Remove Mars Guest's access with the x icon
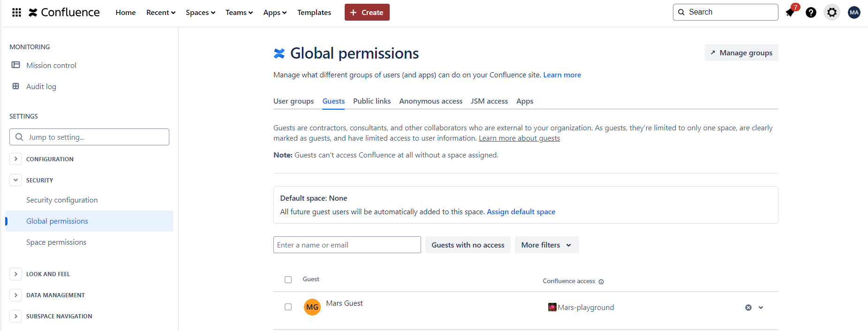 coord(748,308)
